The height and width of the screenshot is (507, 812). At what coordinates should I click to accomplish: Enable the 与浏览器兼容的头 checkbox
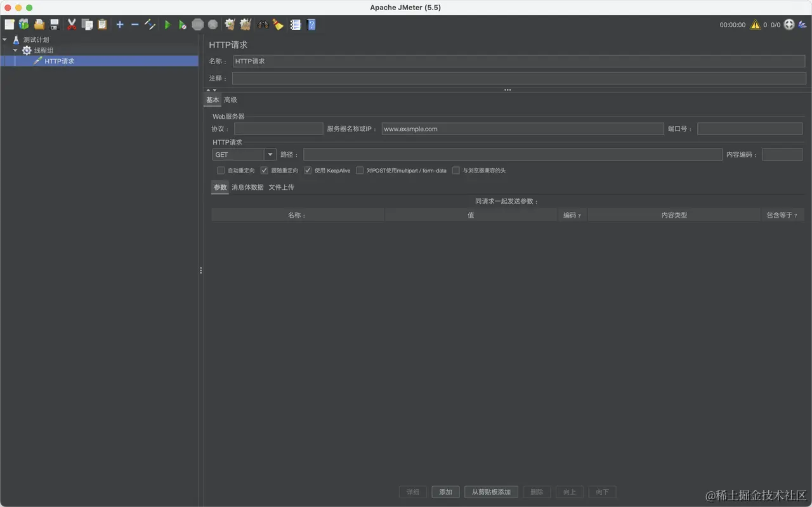(x=455, y=171)
